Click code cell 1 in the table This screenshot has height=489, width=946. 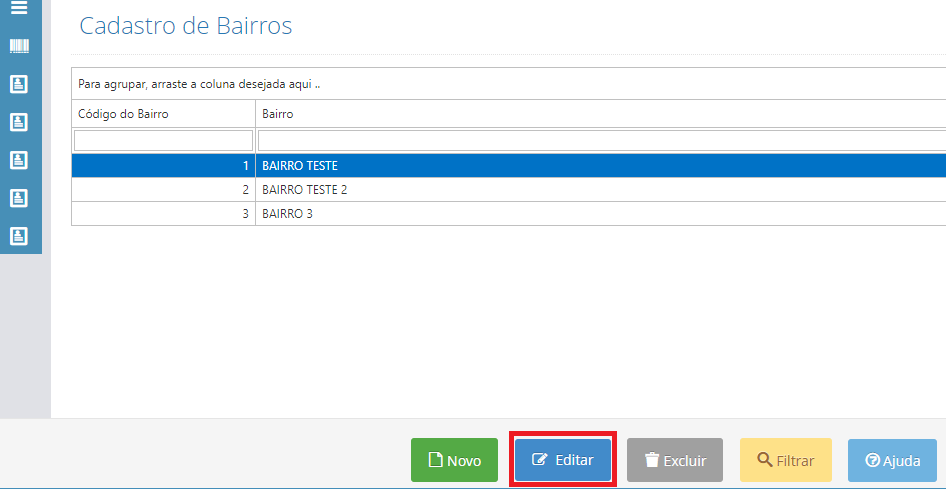pos(163,166)
